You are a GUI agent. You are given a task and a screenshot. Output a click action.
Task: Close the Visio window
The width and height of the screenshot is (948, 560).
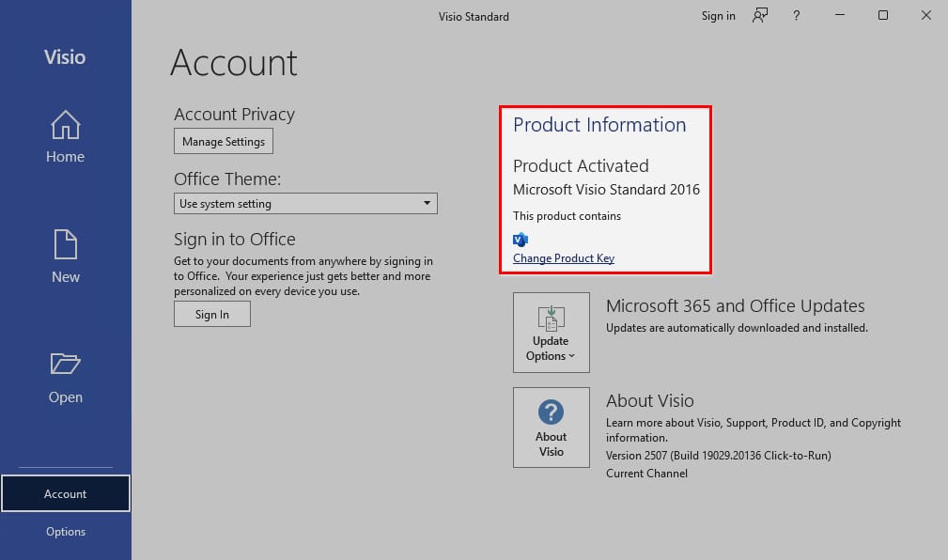click(x=925, y=15)
